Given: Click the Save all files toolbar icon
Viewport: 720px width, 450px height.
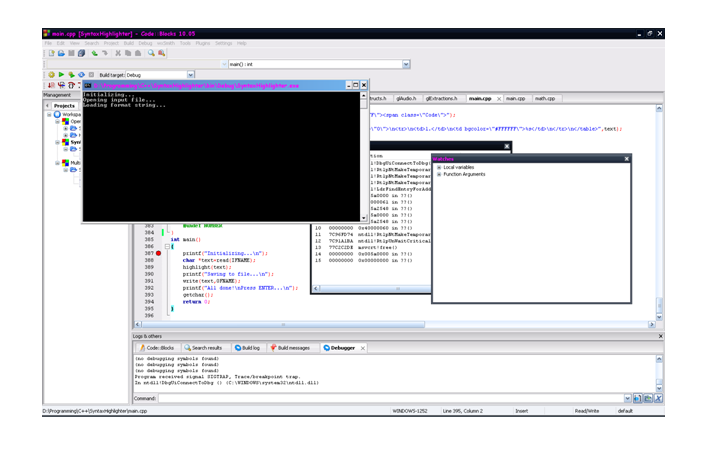Looking at the screenshot, I should pos(81,53).
